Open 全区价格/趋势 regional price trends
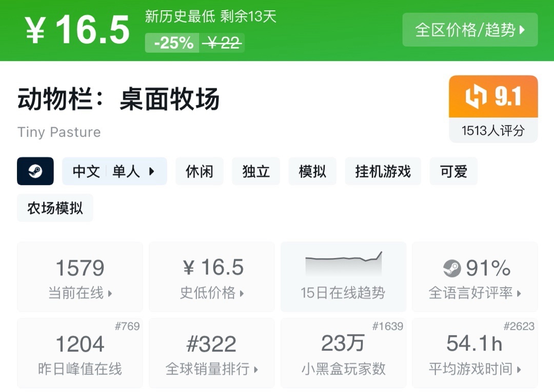Viewport: 554px width, 392px height. click(470, 30)
